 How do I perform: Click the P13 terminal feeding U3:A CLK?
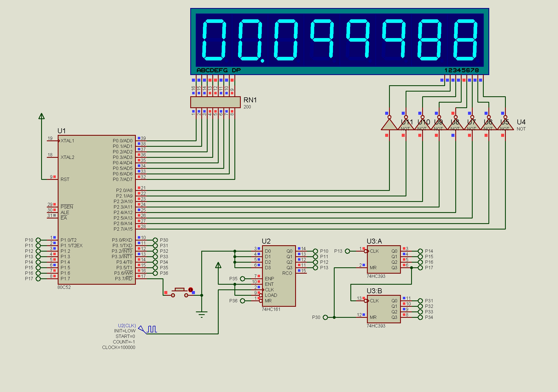click(x=347, y=251)
